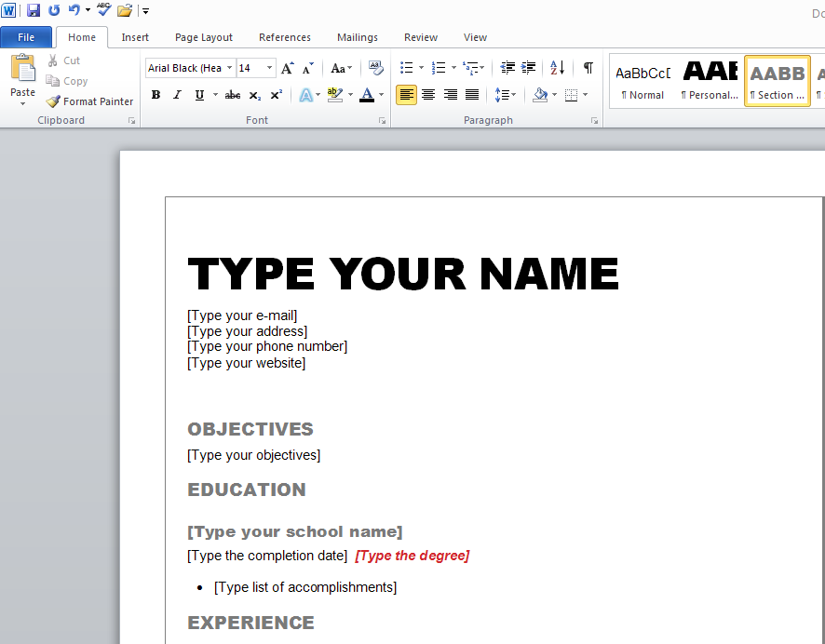This screenshot has width=825, height=644.
Task: Toggle Show/Hide paragraph marks
Action: pyautogui.click(x=587, y=68)
